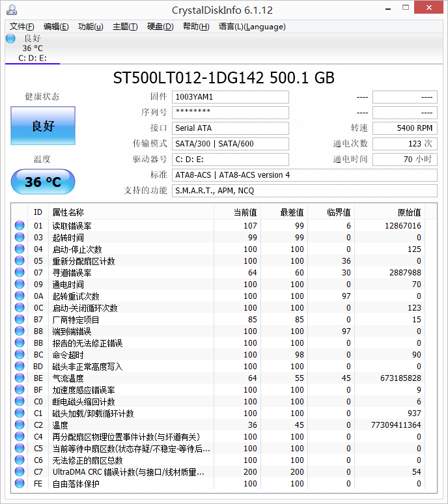Click status orb for attribute C0 断电磁头缩回计数
The image size is (448, 504).
tap(20, 402)
